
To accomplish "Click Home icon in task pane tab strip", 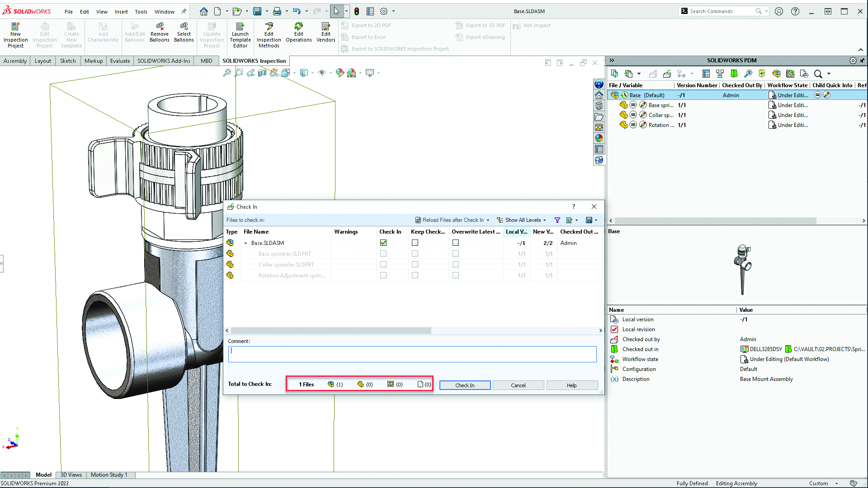I will (599, 95).
